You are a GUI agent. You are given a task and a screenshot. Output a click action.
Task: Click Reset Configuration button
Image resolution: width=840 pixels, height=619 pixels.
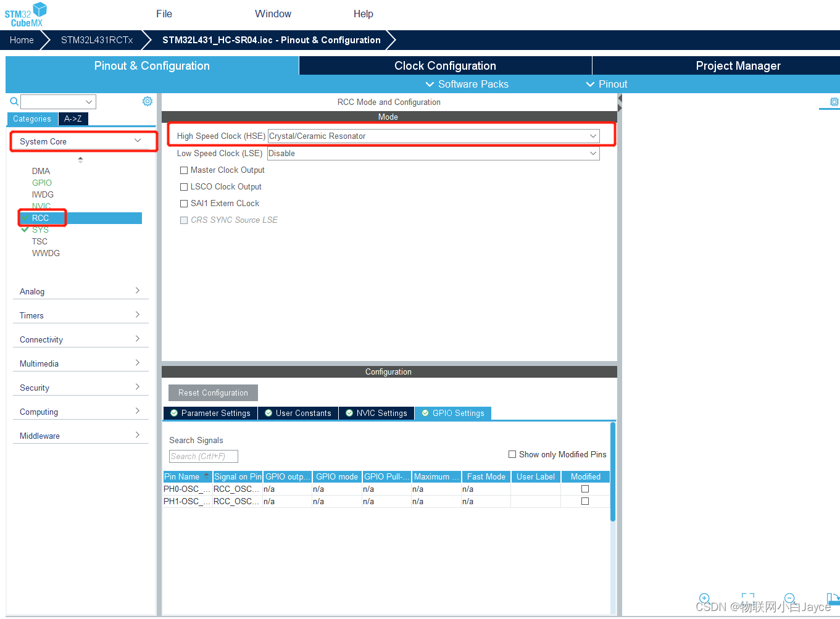click(213, 393)
